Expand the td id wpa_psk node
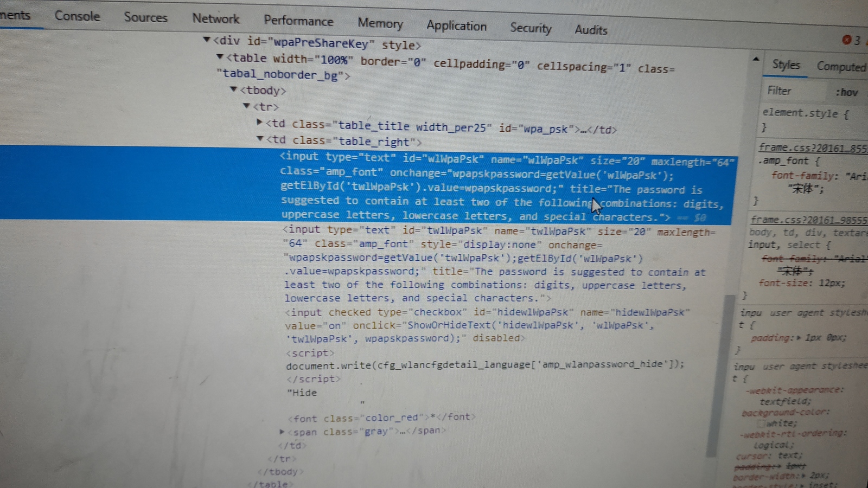This screenshot has height=488, width=868. pyautogui.click(x=259, y=123)
